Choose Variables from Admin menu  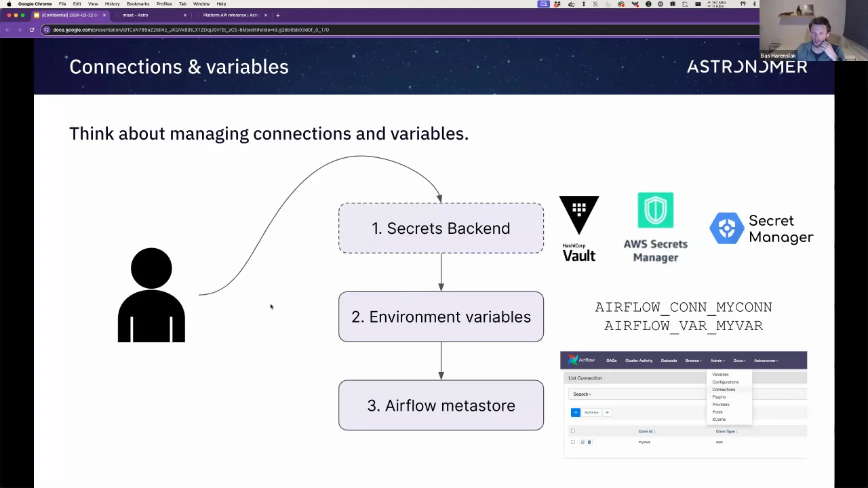tap(720, 375)
